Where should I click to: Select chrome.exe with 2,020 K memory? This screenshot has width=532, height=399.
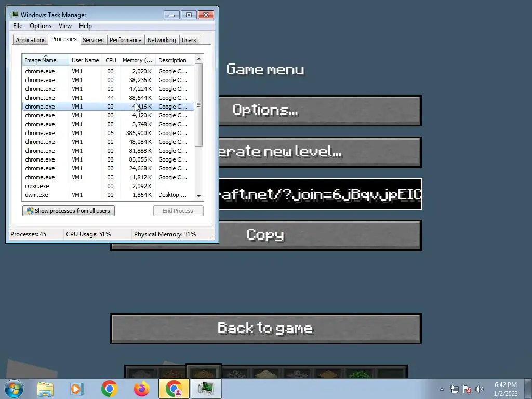pyautogui.click(x=108, y=71)
